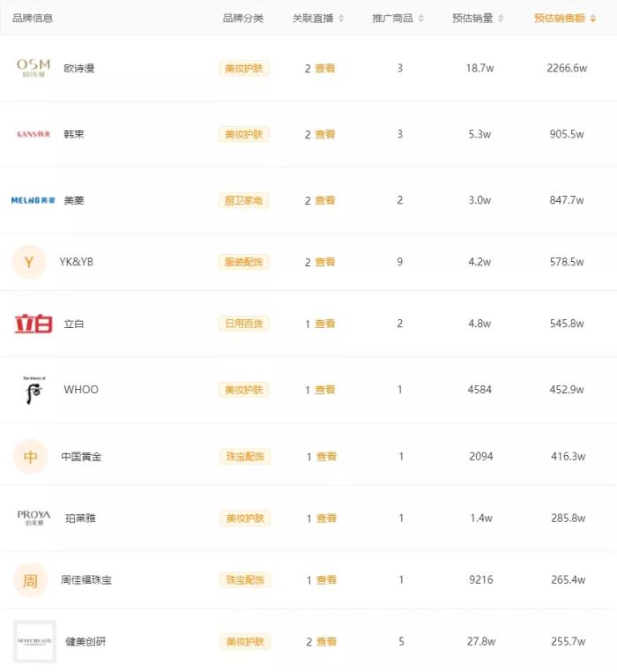The image size is (617, 672).
Task: Click the 服装配饰 tag for YK&YB
Action: 243,262
